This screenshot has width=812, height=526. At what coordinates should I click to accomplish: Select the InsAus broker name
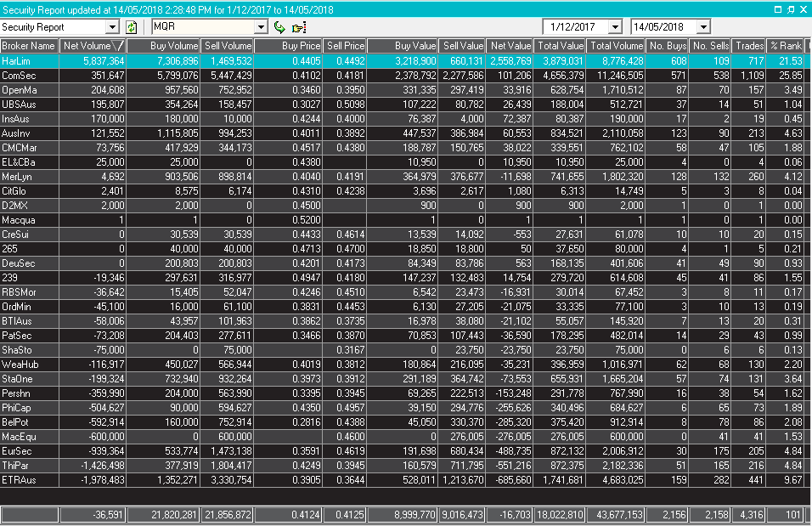point(16,119)
